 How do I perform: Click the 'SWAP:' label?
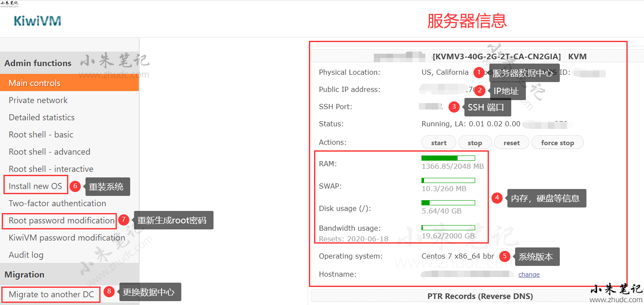click(330, 186)
